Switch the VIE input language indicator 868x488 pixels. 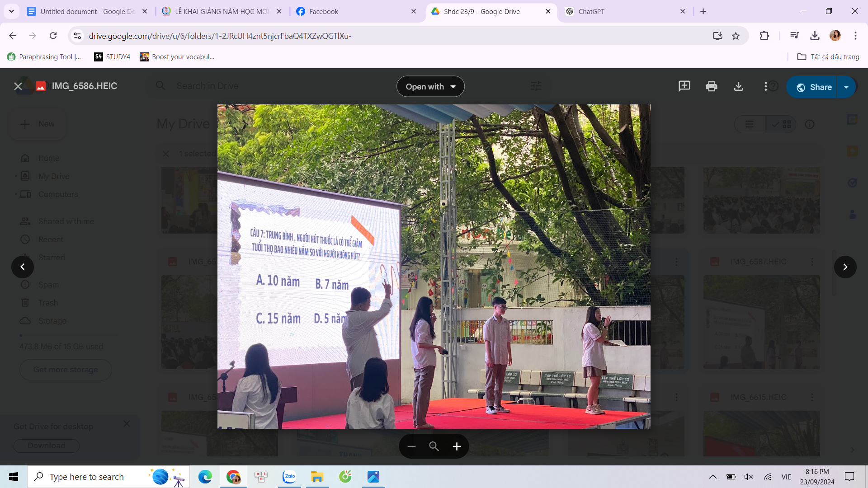[786, 477]
